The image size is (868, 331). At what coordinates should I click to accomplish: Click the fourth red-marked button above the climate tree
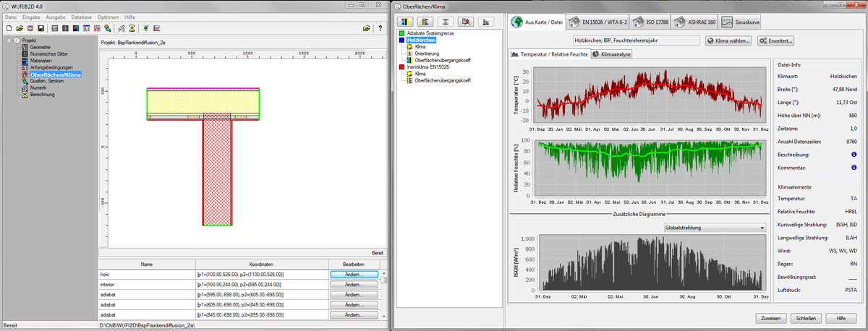pyautogui.click(x=467, y=22)
